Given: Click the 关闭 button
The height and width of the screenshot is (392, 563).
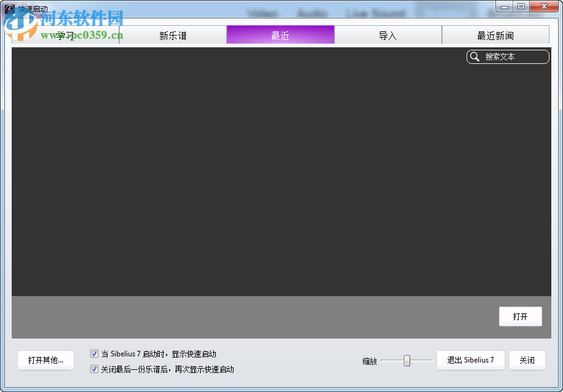Looking at the screenshot, I should coord(527,360).
